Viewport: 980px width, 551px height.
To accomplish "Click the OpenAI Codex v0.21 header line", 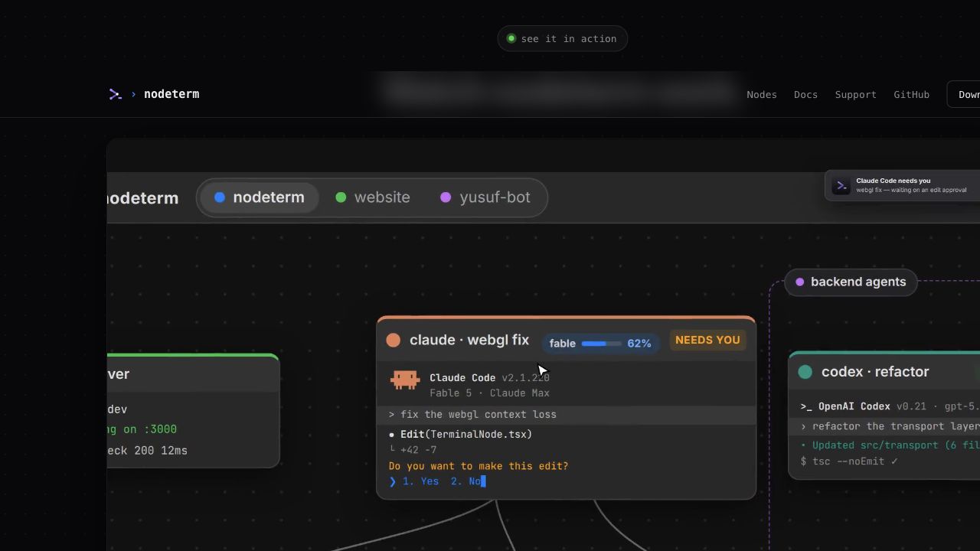I will (x=890, y=406).
